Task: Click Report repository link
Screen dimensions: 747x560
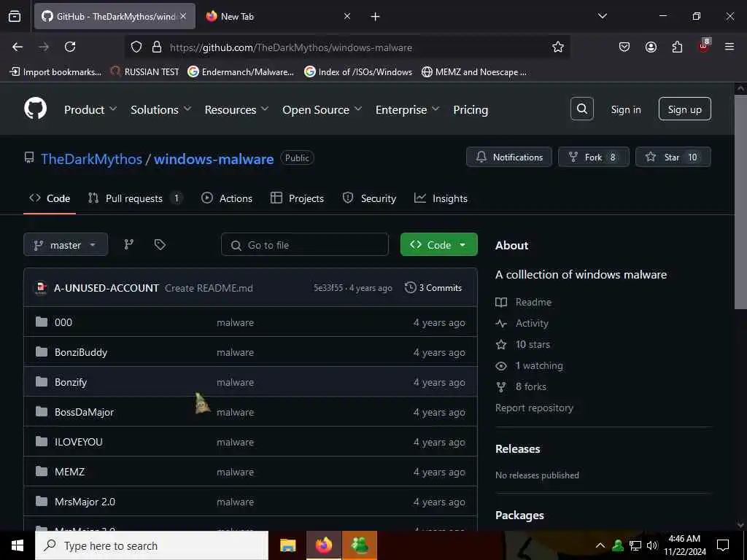Action: (534, 408)
